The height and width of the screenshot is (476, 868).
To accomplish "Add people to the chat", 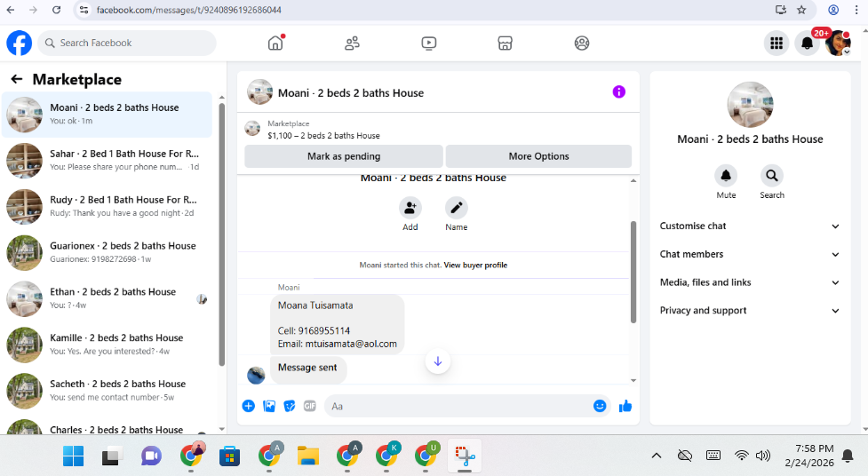I will (x=410, y=208).
